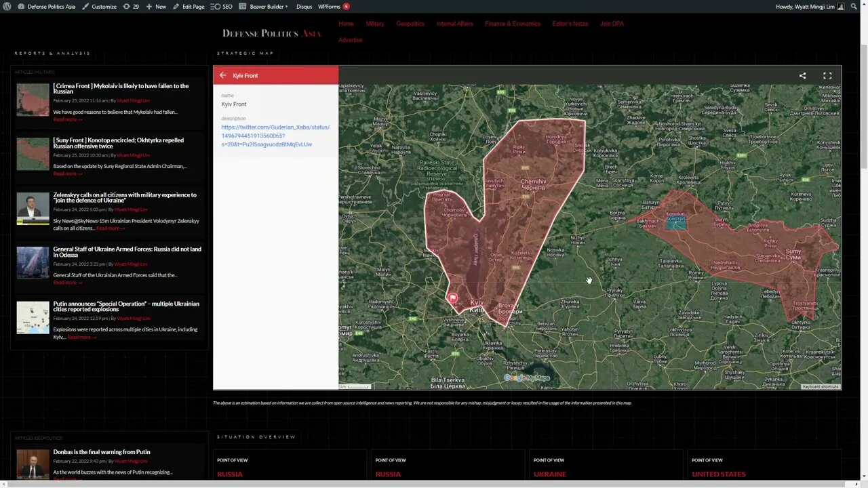The height and width of the screenshot is (488, 868).
Task: Read more on the General Staff Odessa article
Action: tap(68, 283)
